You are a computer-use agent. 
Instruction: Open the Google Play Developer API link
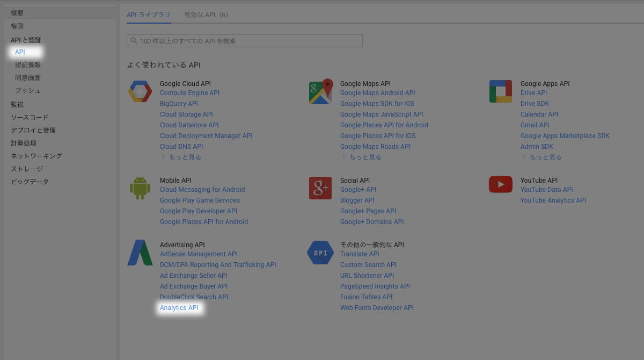tap(199, 211)
